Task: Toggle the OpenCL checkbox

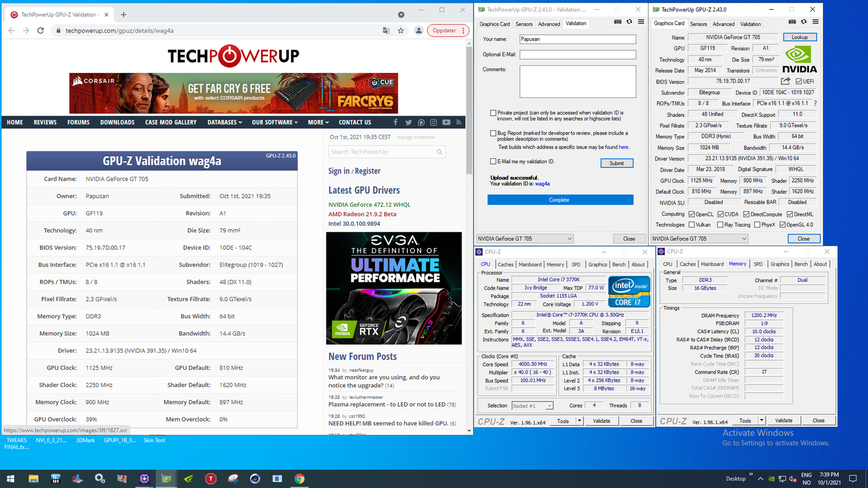Action: click(x=692, y=214)
